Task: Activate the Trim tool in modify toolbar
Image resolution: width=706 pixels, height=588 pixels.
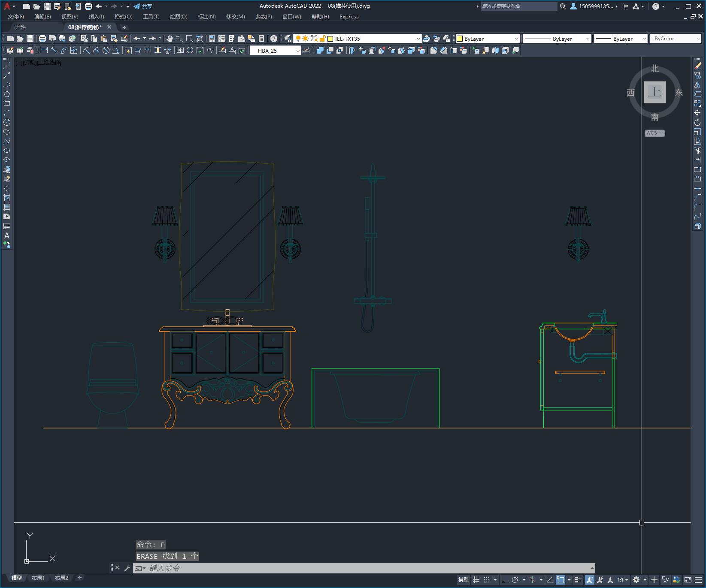Action: pyautogui.click(x=697, y=151)
